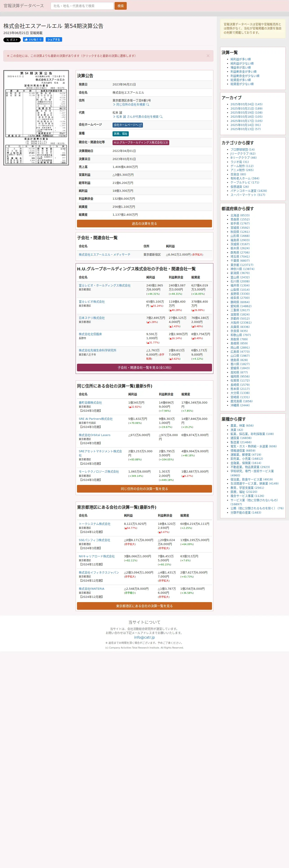The width and height of the screenshot is (289, 868).
Task: Open 総資産が少ない順 ranking link
Action: click(242, 84)
